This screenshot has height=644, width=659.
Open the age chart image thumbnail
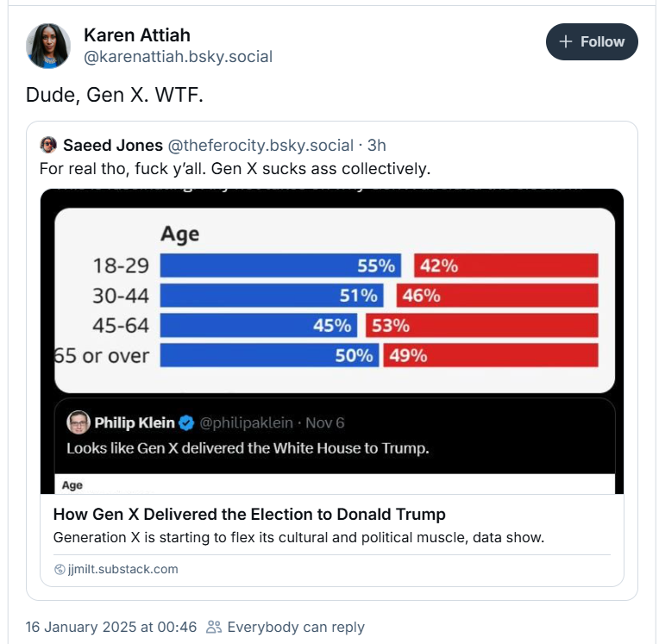pyautogui.click(x=332, y=341)
